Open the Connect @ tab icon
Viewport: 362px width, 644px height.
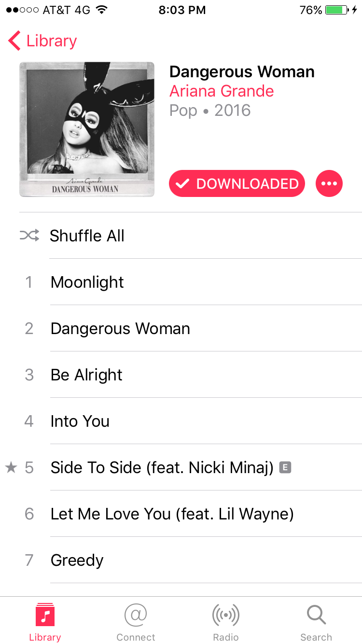(136, 615)
